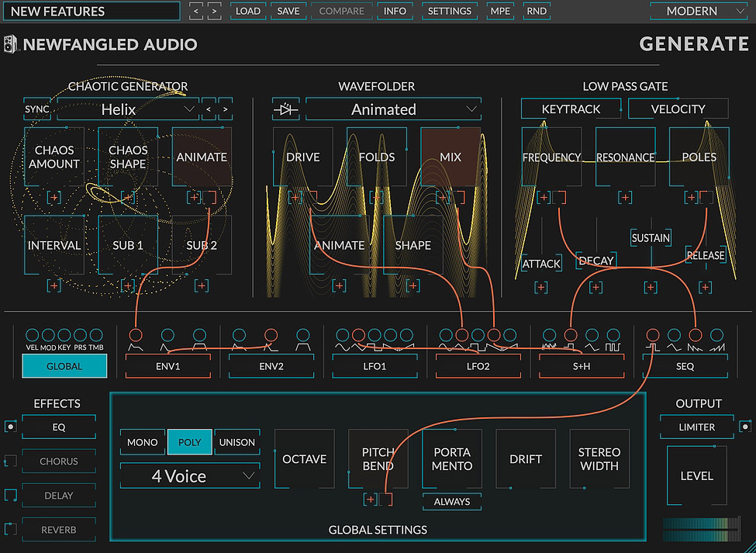Switch to the ENV2 modulator tab
Screen dimensions: 756x553
[x=271, y=366]
